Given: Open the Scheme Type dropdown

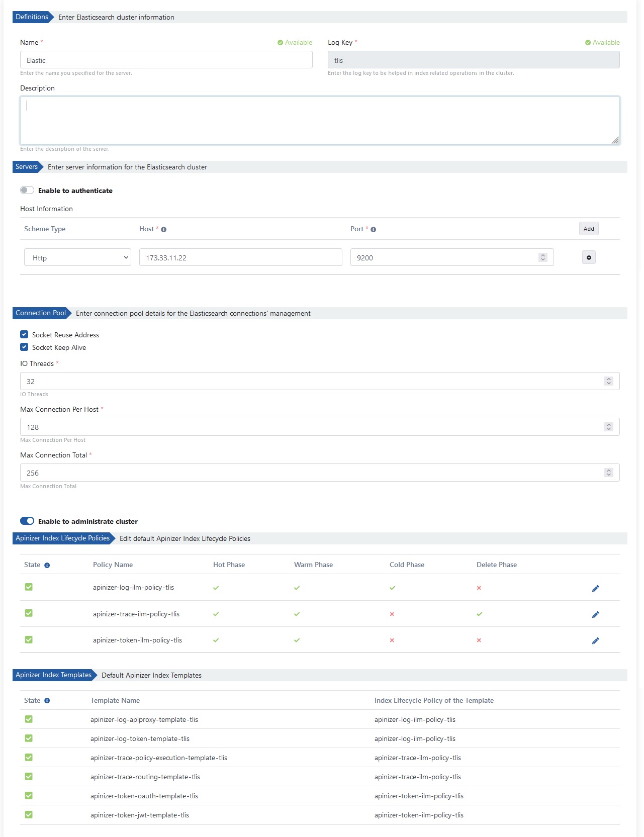Looking at the screenshot, I should (77, 257).
